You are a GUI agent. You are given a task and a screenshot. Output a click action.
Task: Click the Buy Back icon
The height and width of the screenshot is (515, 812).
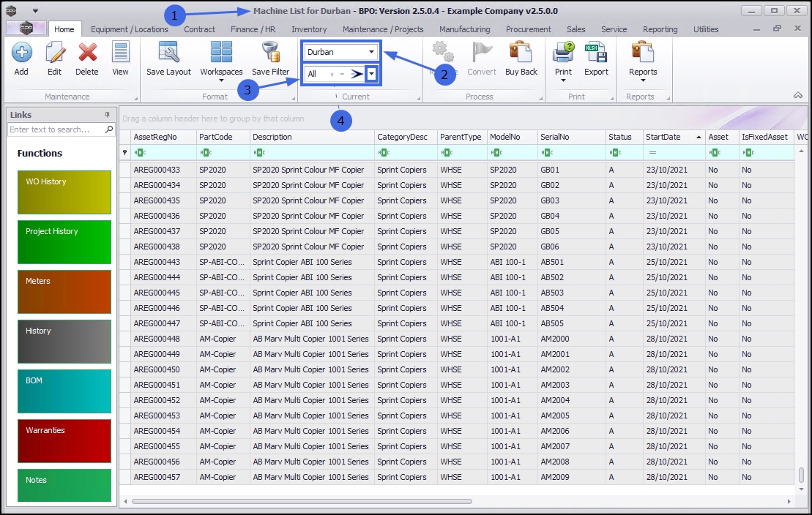pos(521,53)
